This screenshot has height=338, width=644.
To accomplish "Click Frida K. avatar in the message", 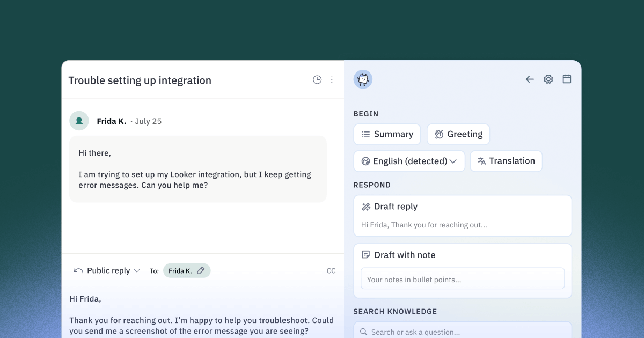I will [79, 121].
